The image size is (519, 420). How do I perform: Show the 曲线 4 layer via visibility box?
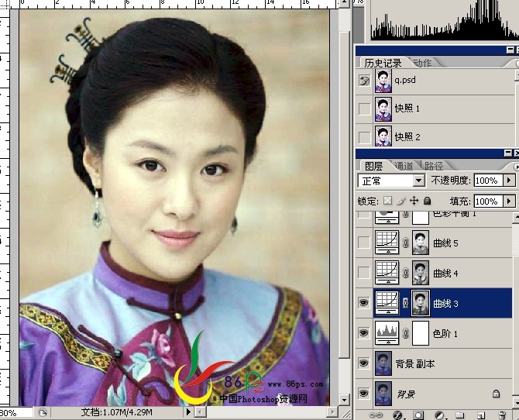[x=364, y=273]
